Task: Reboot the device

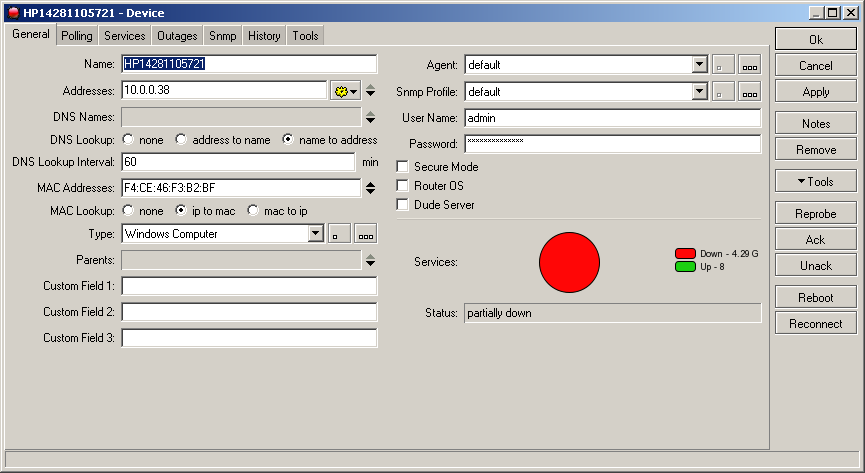Action: pyautogui.click(x=815, y=297)
